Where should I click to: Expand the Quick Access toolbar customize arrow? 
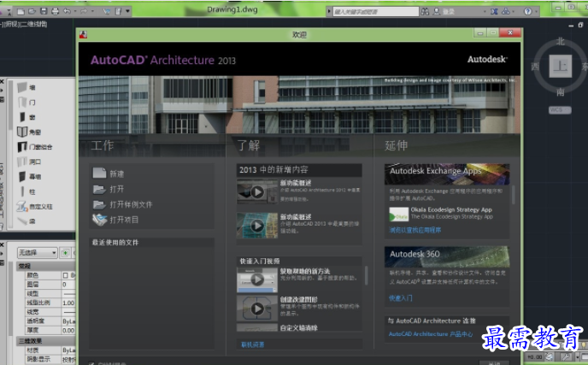click(x=127, y=12)
